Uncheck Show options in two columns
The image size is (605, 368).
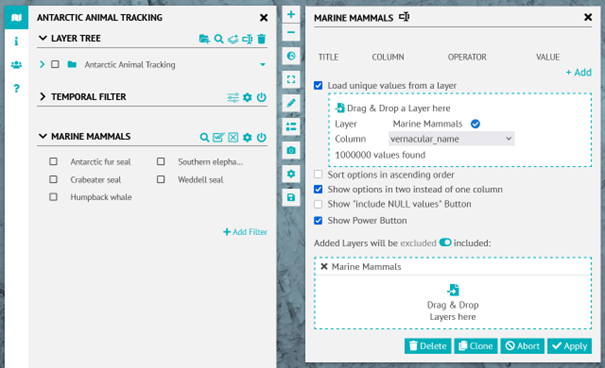tap(318, 189)
